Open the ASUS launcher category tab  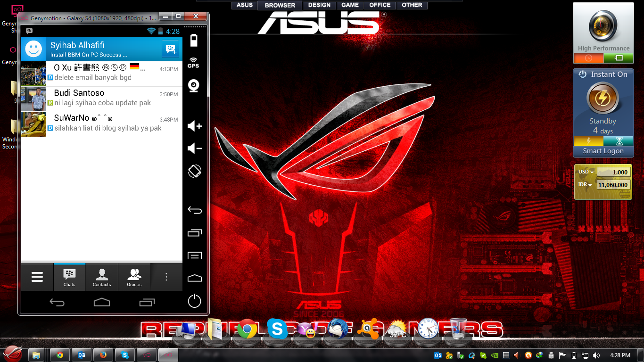click(245, 5)
